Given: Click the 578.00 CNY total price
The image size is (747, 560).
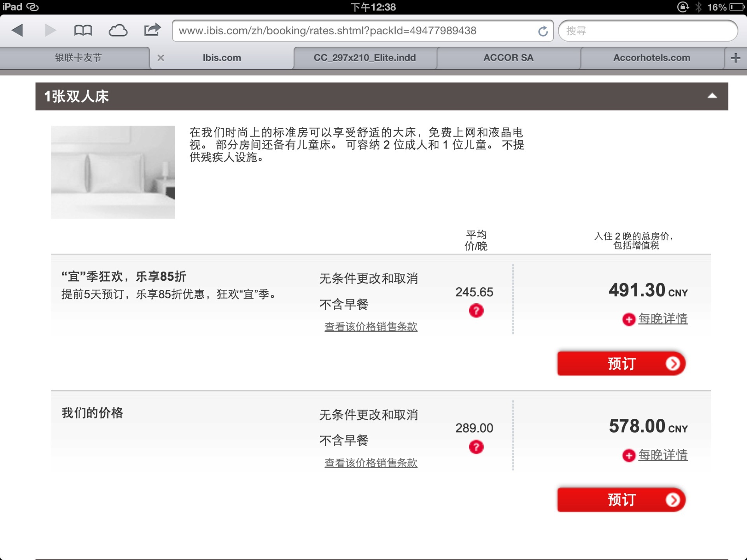Looking at the screenshot, I should tap(648, 426).
